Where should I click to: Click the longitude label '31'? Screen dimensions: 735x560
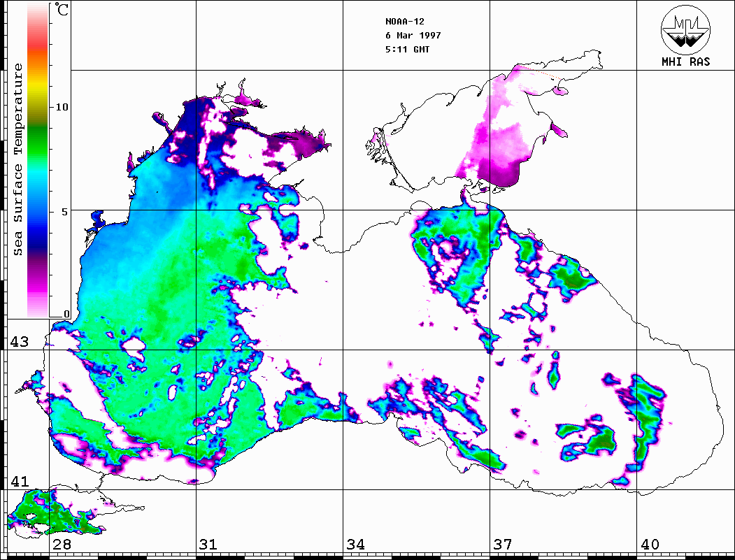[x=208, y=545]
